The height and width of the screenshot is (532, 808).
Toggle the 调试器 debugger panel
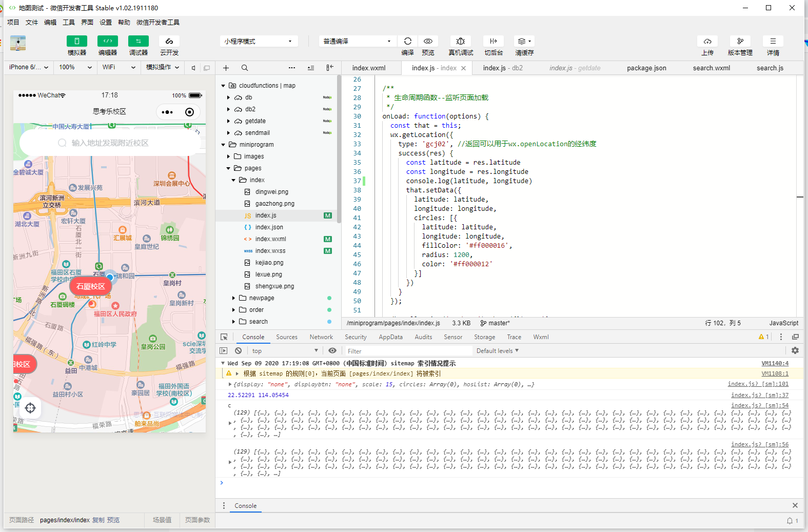click(x=139, y=42)
